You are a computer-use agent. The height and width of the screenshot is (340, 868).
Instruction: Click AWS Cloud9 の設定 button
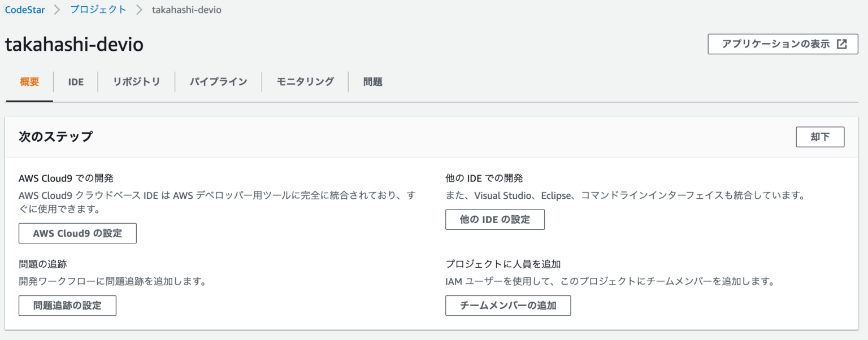tap(77, 233)
